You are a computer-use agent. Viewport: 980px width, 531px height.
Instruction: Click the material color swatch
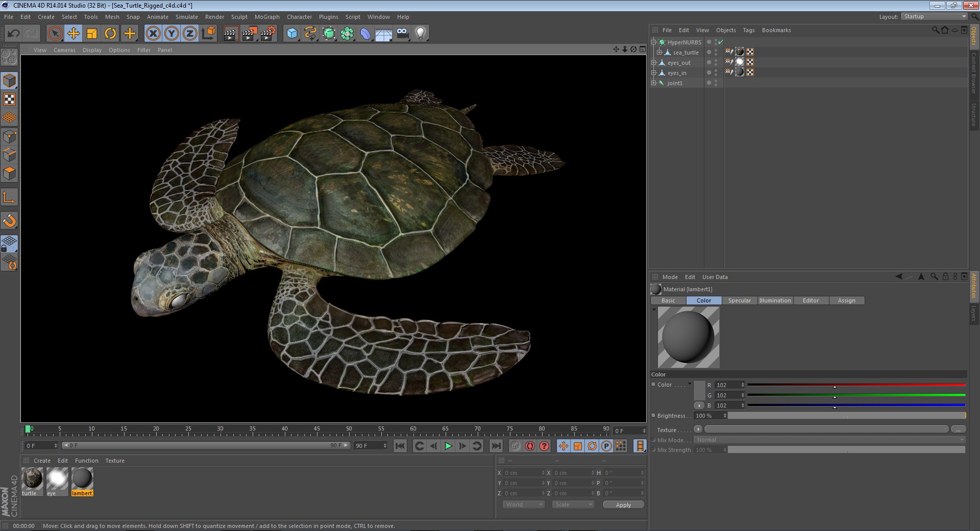pos(699,390)
